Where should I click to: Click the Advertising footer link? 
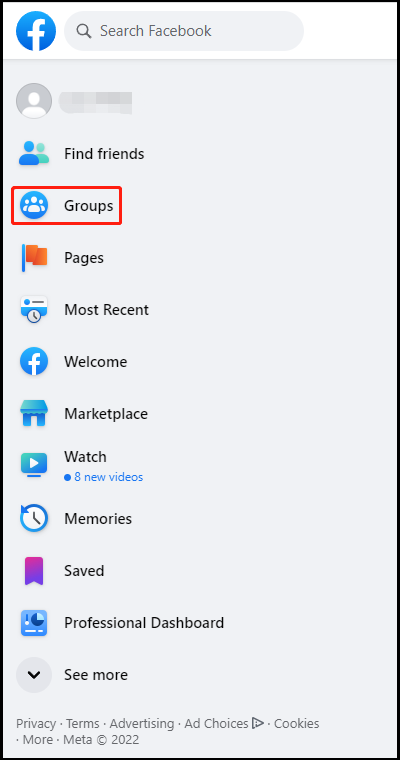coord(142,724)
